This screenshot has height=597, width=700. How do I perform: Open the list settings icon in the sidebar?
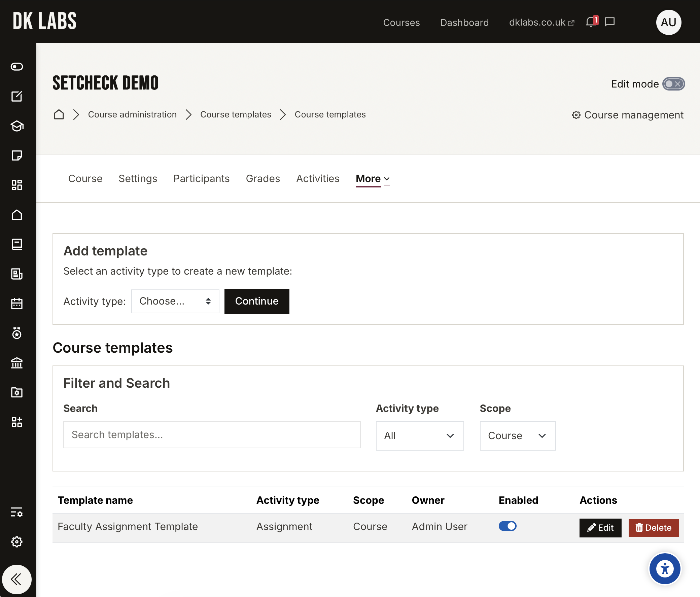17,512
